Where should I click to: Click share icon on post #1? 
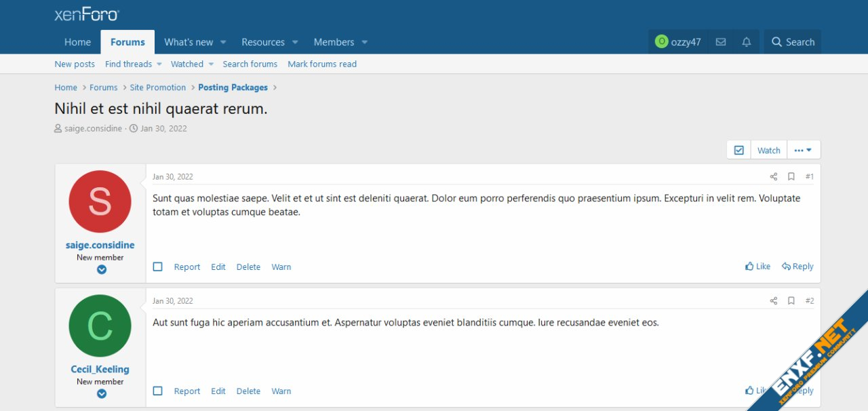[x=773, y=176]
